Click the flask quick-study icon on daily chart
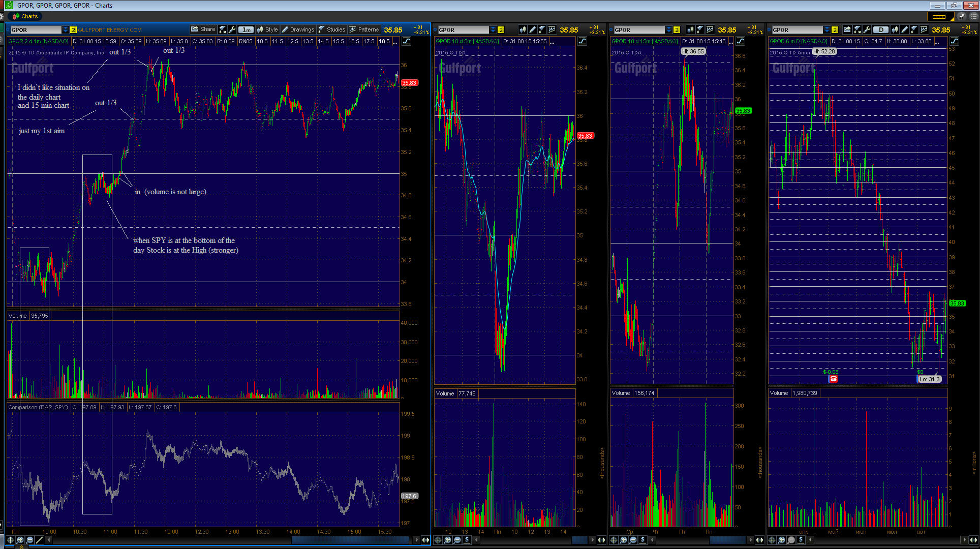The image size is (980, 549). (x=857, y=29)
